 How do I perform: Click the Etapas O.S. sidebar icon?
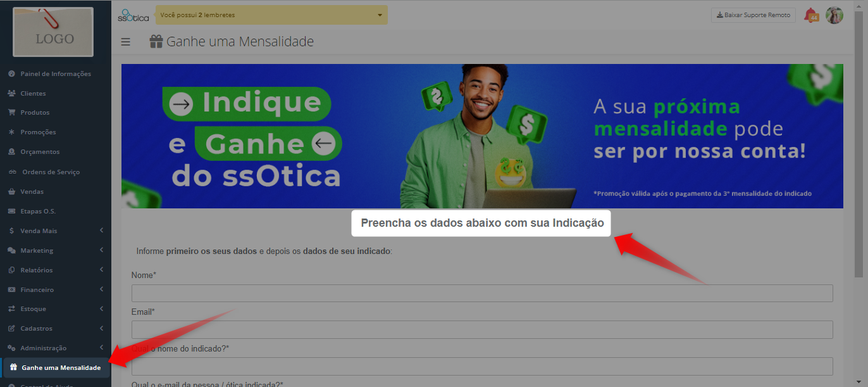(11, 211)
